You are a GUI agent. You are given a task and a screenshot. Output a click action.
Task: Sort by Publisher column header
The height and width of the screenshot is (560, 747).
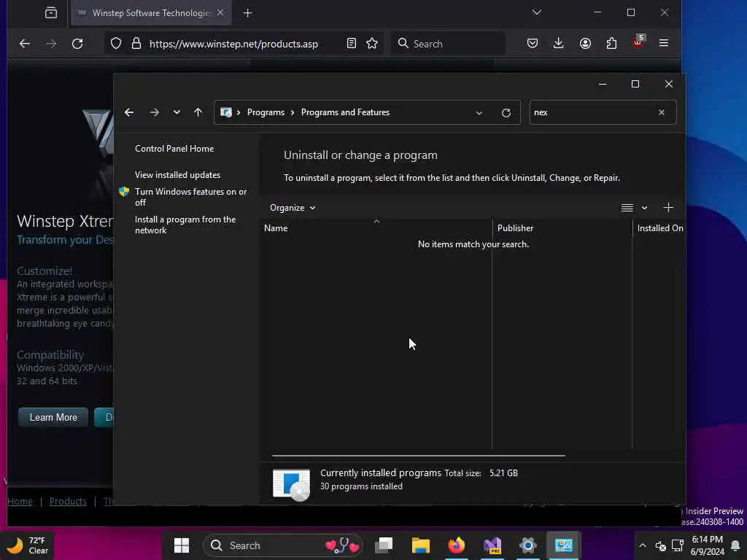pos(562,228)
